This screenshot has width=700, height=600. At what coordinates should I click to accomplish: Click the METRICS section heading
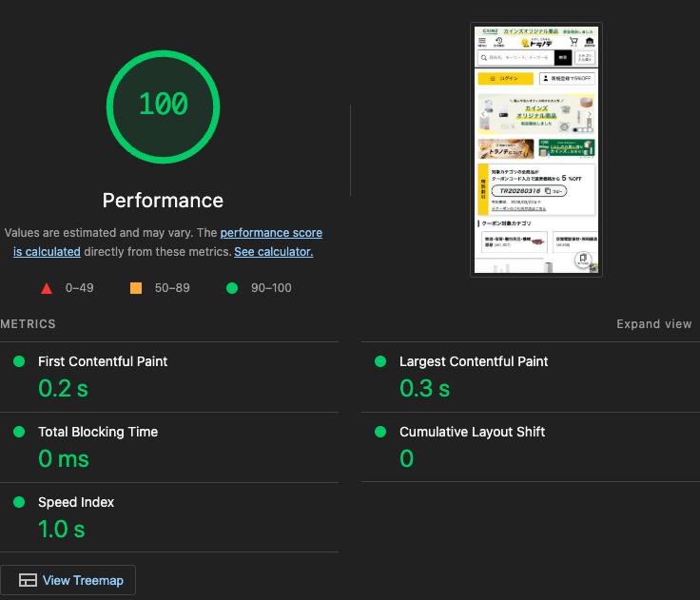tap(28, 324)
